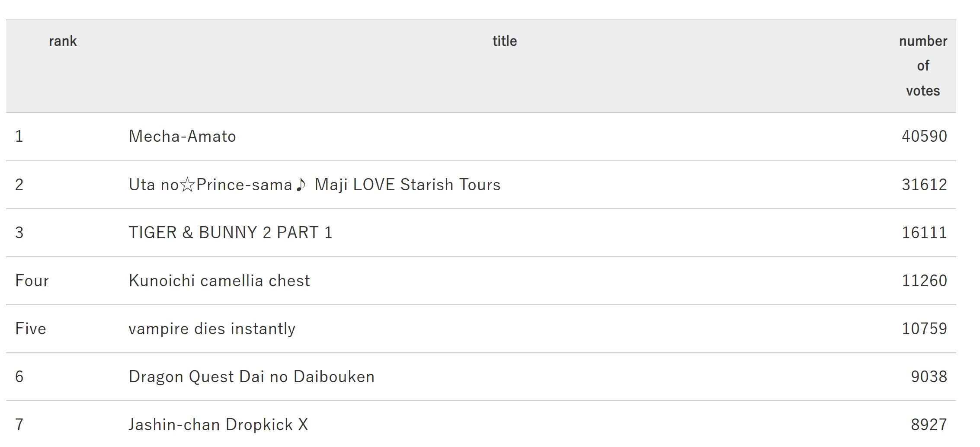
Task: Select the Uta no Prince-sama title
Action: 314,185
